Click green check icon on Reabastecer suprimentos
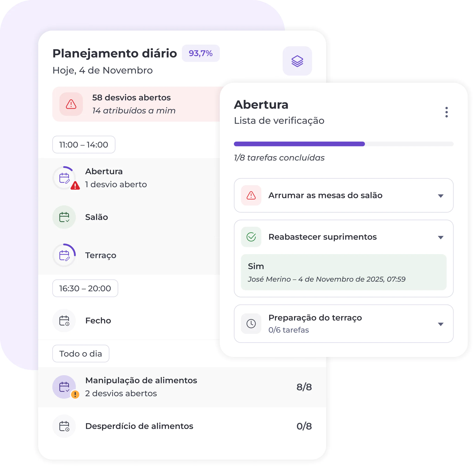This screenshot has height=470, width=476. coord(251,237)
